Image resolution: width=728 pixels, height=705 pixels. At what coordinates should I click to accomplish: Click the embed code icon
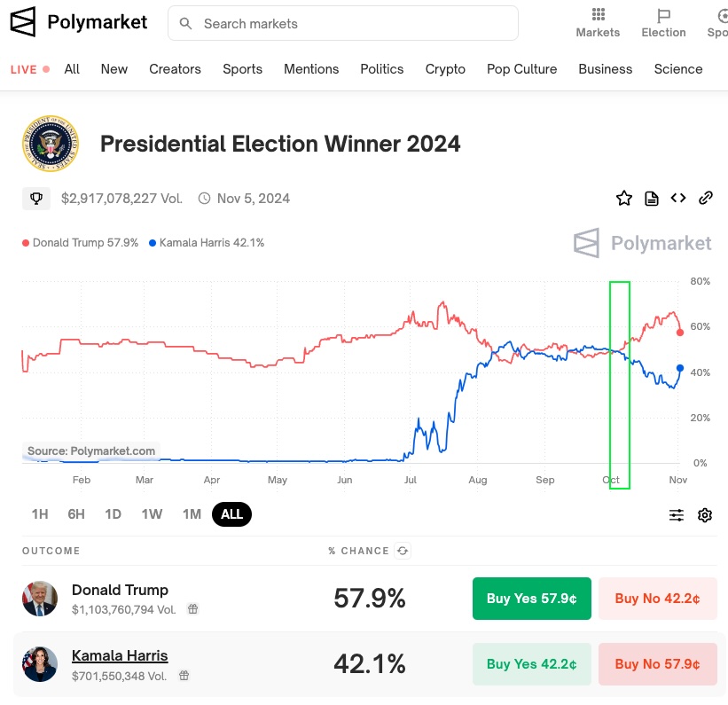(678, 198)
